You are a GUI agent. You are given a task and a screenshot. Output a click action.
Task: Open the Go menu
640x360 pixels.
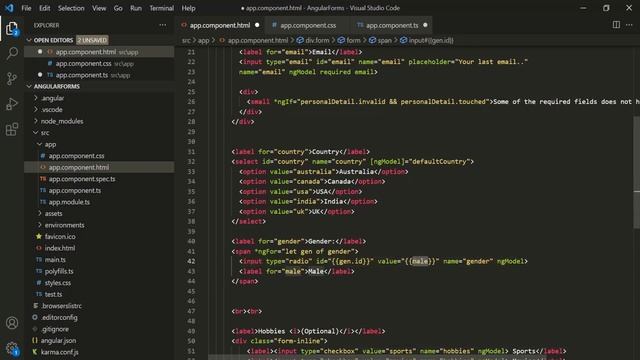pyautogui.click(x=118, y=8)
